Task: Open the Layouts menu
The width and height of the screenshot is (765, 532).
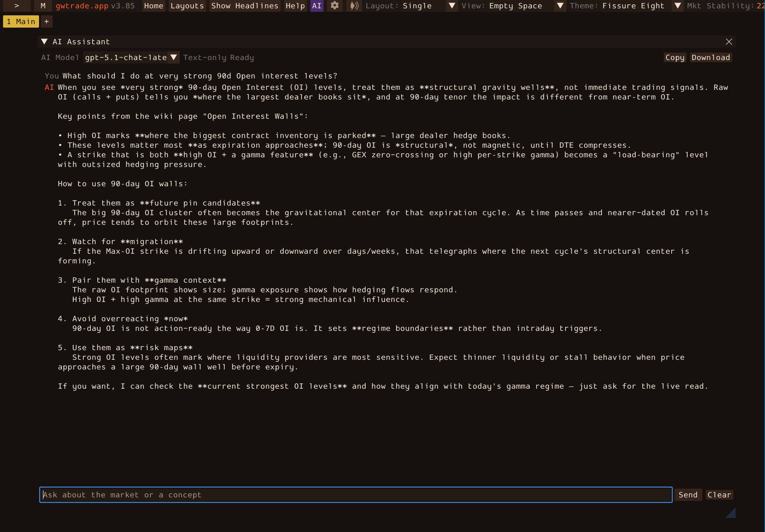Action: pyautogui.click(x=187, y=6)
